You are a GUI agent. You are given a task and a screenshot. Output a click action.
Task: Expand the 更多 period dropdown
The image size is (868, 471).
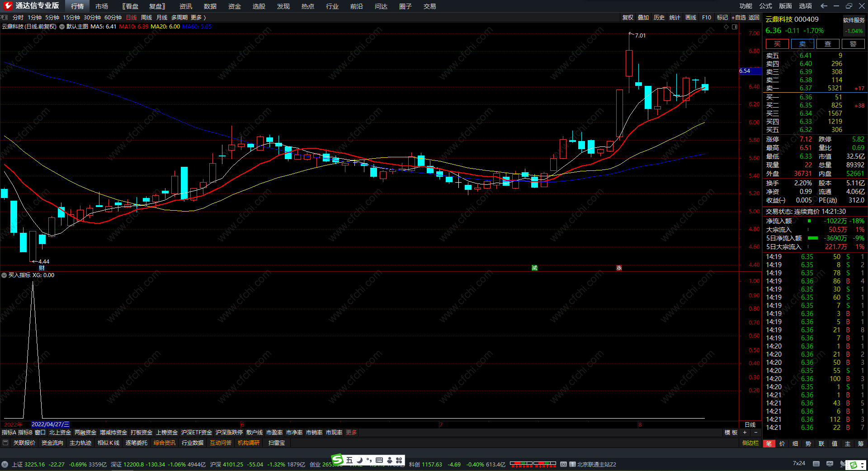tap(198, 18)
